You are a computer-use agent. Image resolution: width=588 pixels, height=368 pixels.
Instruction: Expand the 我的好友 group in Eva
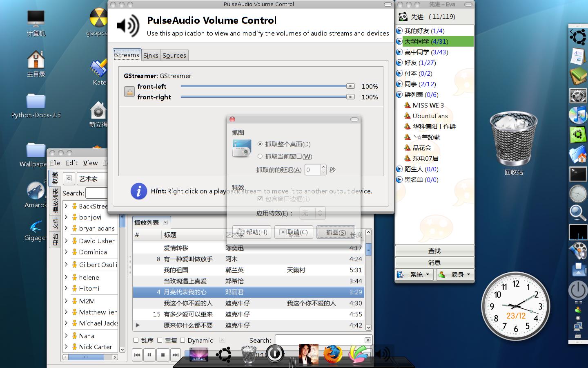(x=399, y=31)
